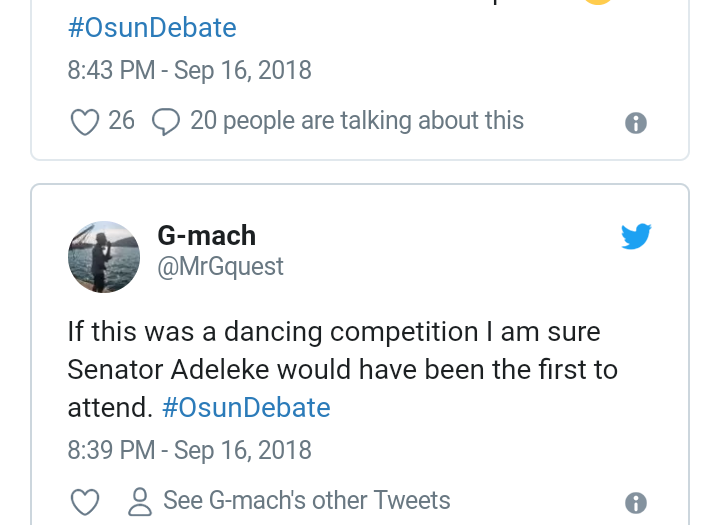
Task: Click the Twitter bird logo on G-mach's tweet
Action: [636, 237]
